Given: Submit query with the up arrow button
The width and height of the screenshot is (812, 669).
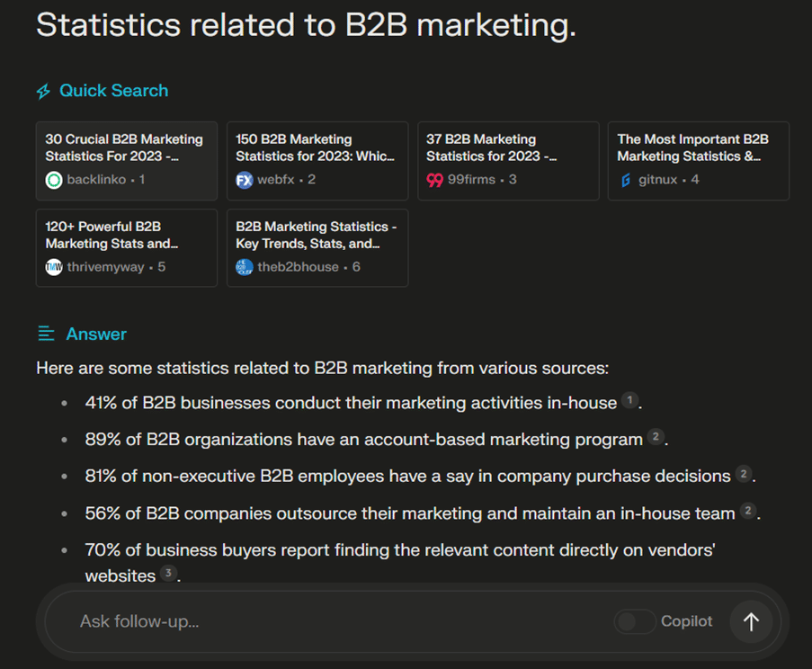Looking at the screenshot, I should coord(751,621).
